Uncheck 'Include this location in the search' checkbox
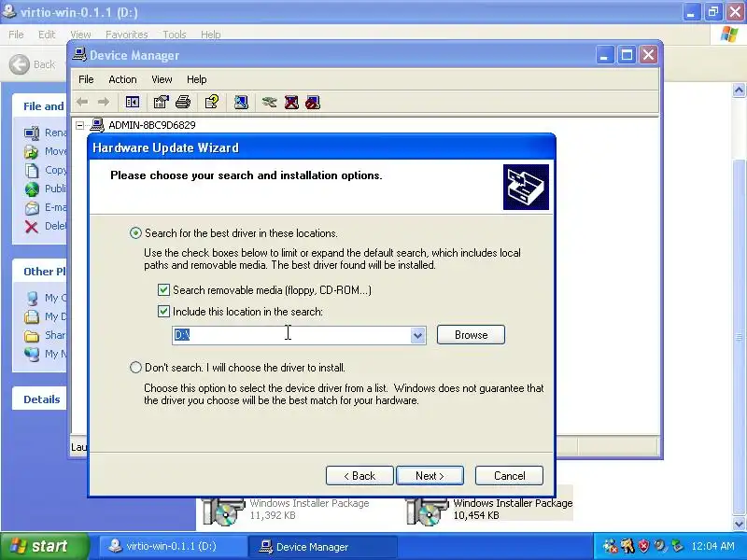 (x=163, y=312)
